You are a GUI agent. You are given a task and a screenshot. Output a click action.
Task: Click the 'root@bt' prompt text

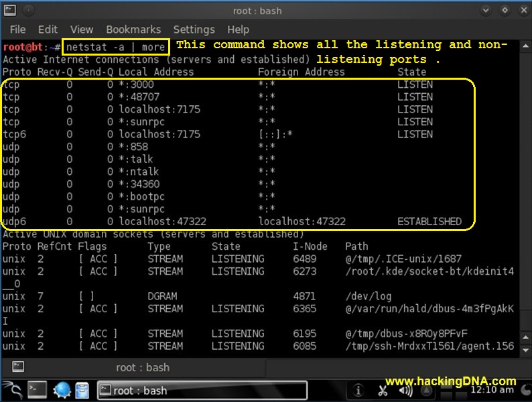tap(23, 47)
